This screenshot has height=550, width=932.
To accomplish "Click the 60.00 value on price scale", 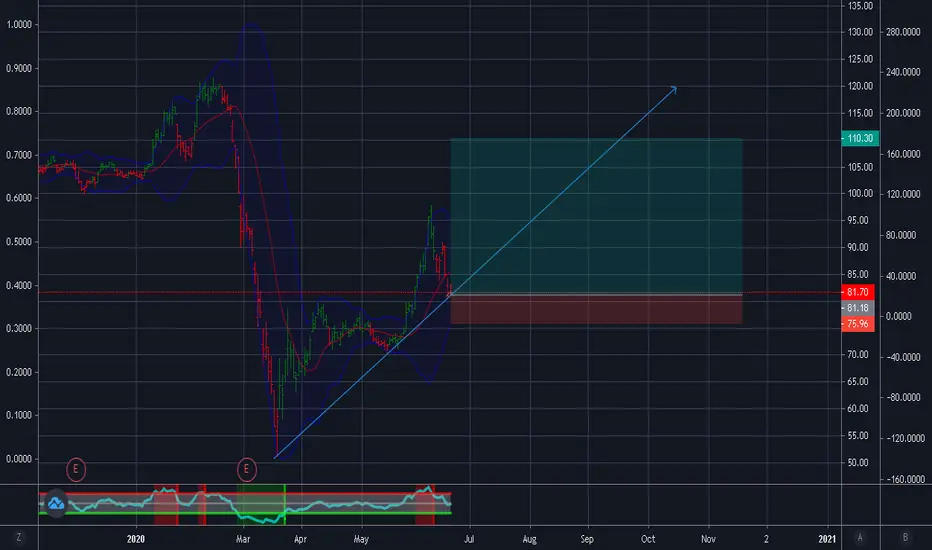I will pyautogui.click(x=858, y=408).
